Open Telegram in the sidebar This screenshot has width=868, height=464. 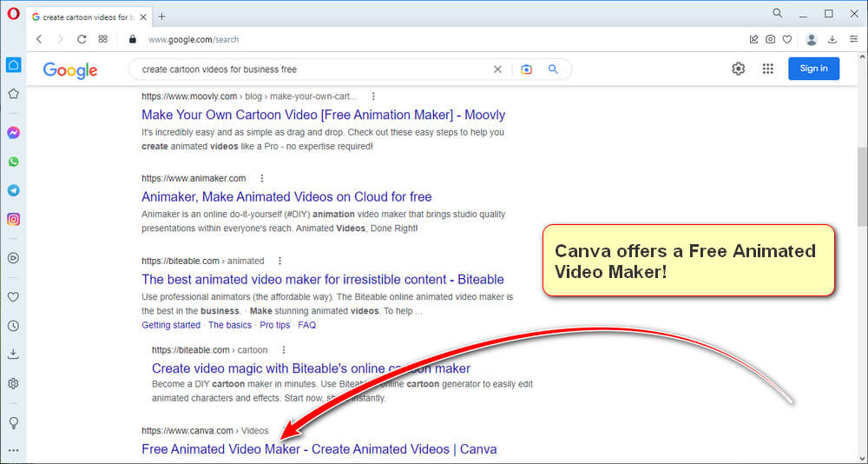(13, 190)
